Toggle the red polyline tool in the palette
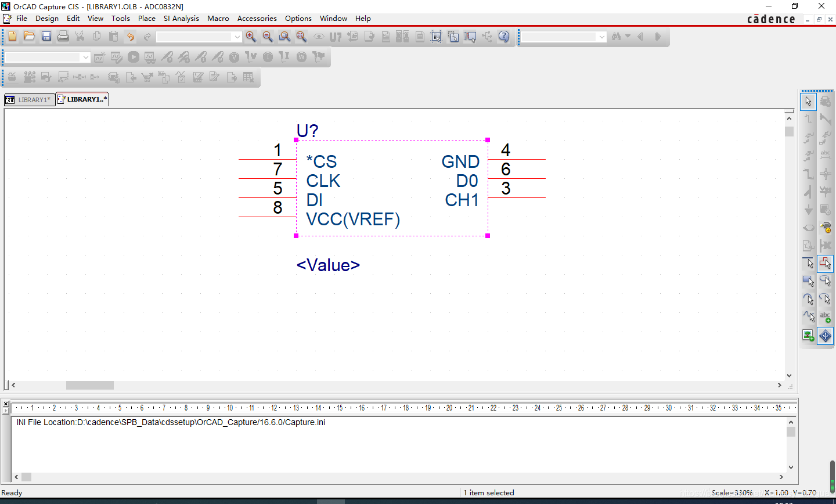836x504 pixels. [x=825, y=263]
